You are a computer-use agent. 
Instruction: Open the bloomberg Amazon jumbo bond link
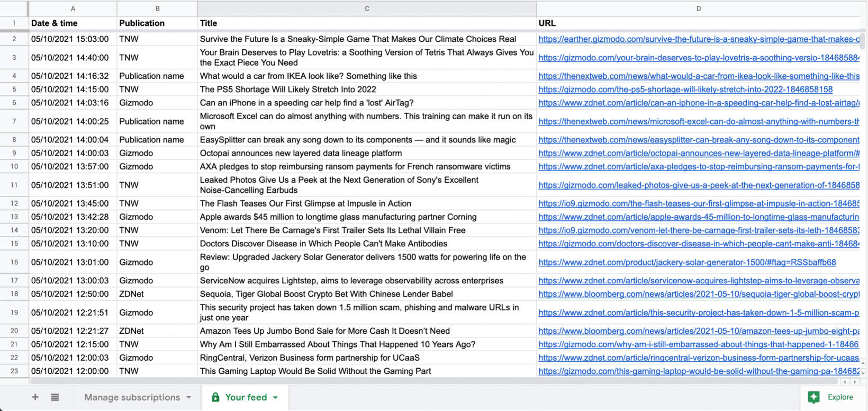[699, 331]
